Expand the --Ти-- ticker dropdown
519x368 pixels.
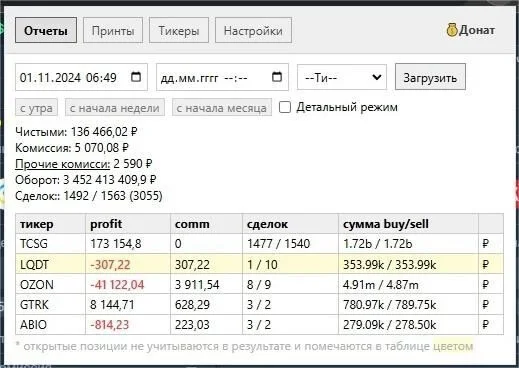coord(342,77)
